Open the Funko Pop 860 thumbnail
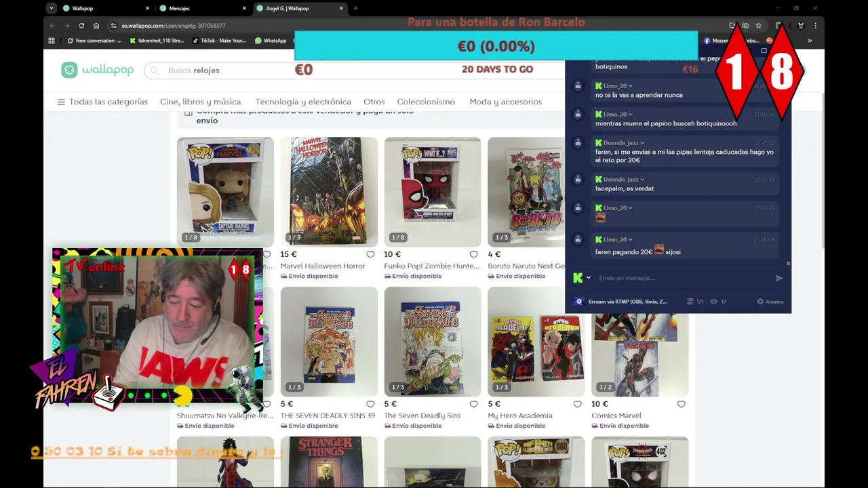Image resolution: width=868 pixels, height=488 pixels. (x=536, y=462)
